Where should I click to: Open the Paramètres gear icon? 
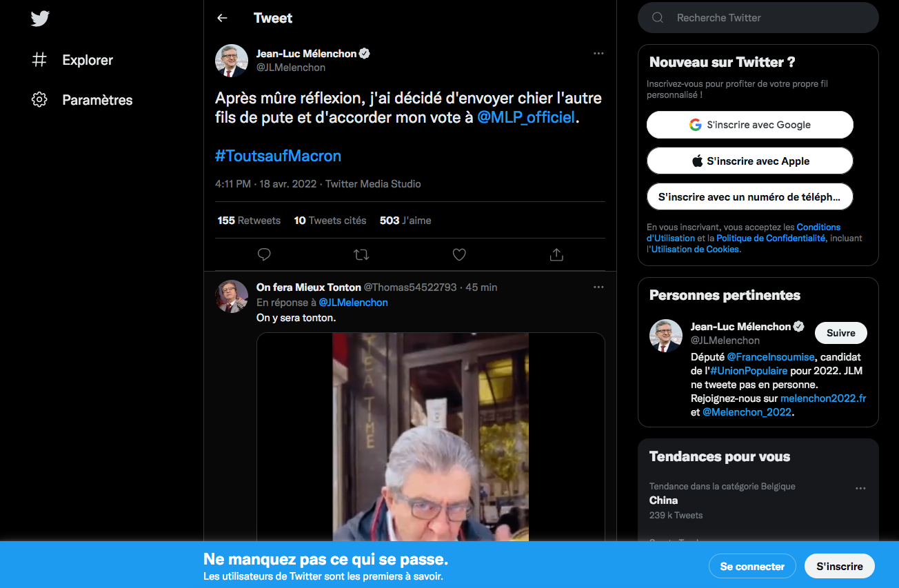[39, 100]
